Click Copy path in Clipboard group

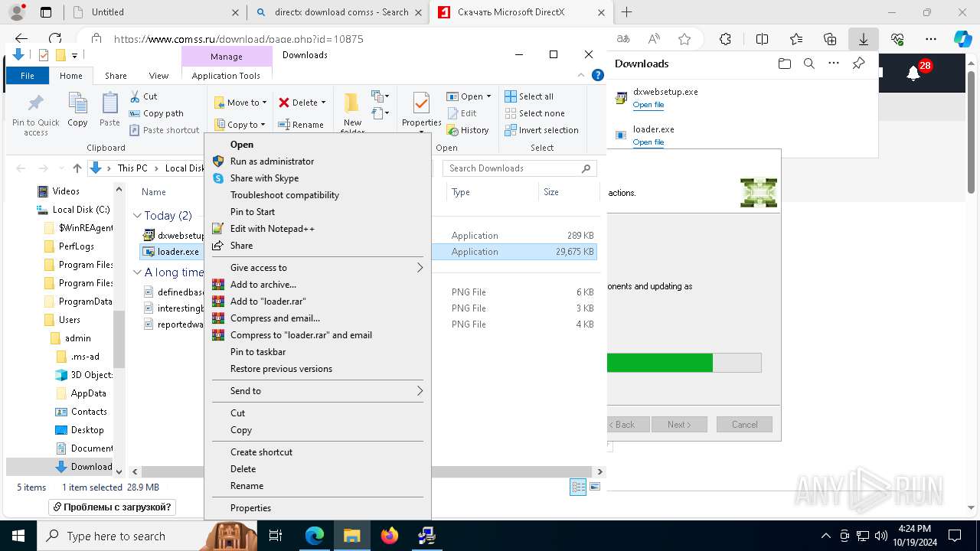(157, 113)
